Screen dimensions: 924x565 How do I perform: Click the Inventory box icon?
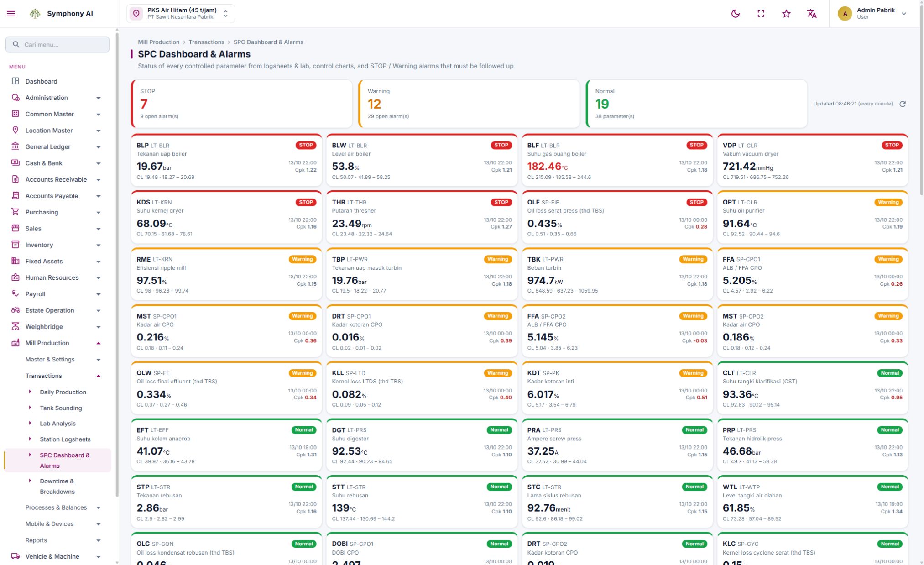tap(16, 245)
